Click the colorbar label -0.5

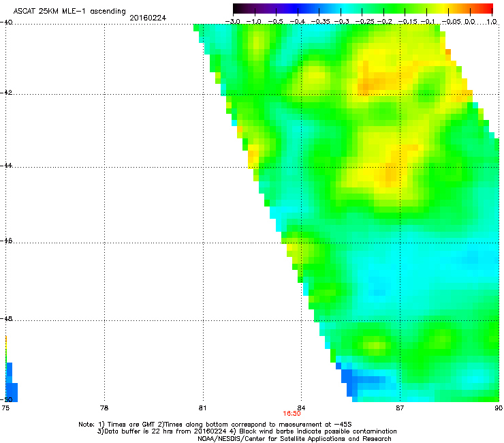(x=275, y=22)
